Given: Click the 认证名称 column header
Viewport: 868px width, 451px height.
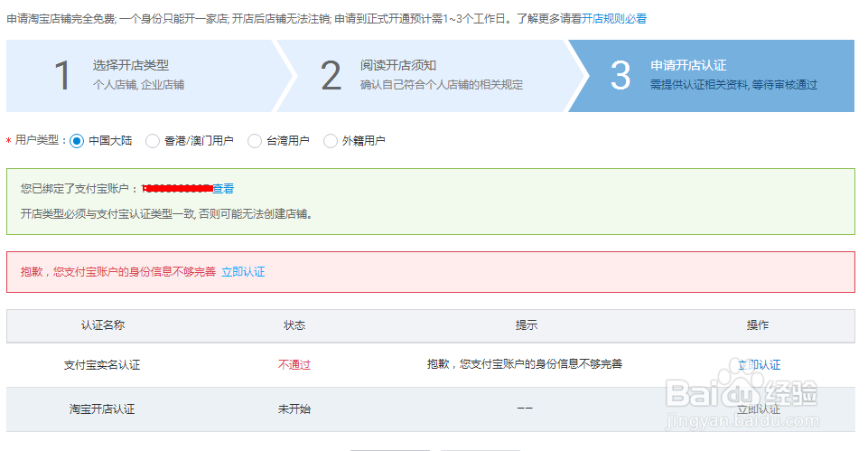Looking at the screenshot, I should tap(102, 325).
